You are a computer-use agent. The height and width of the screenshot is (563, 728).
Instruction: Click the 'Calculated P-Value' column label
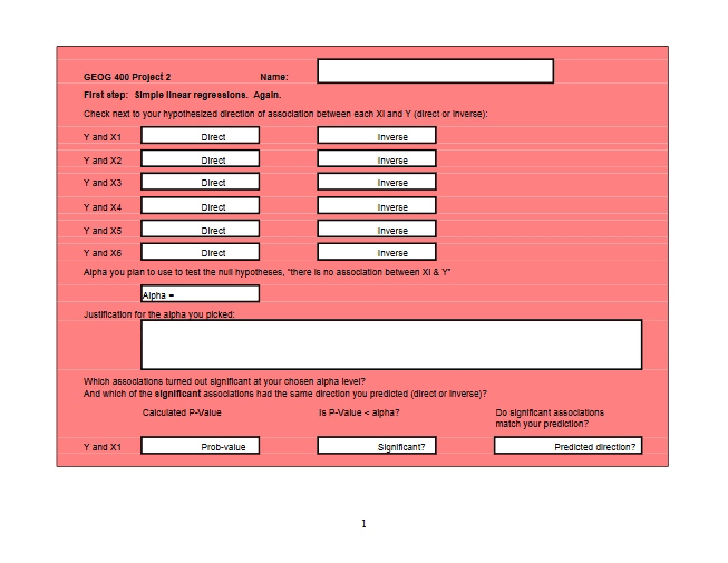click(x=182, y=412)
